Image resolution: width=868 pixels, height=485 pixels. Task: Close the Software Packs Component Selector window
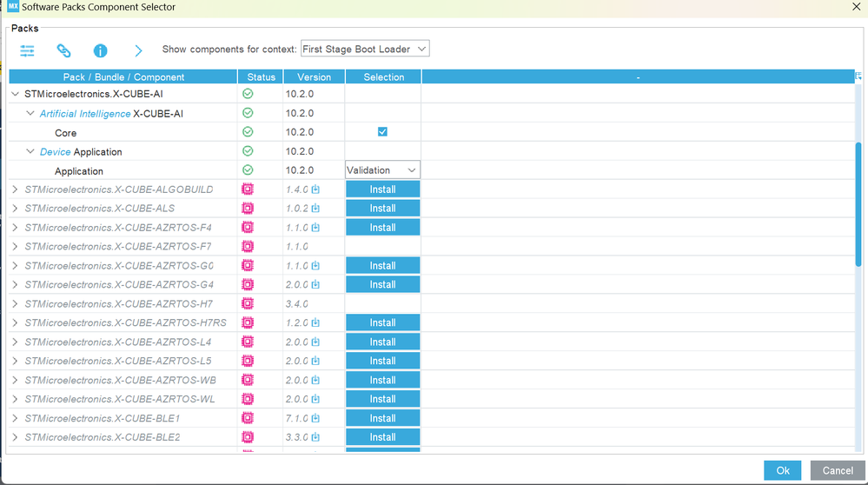pos(856,7)
